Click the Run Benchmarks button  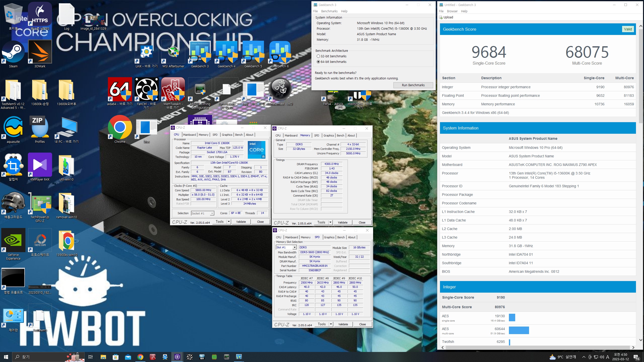tap(413, 85)
